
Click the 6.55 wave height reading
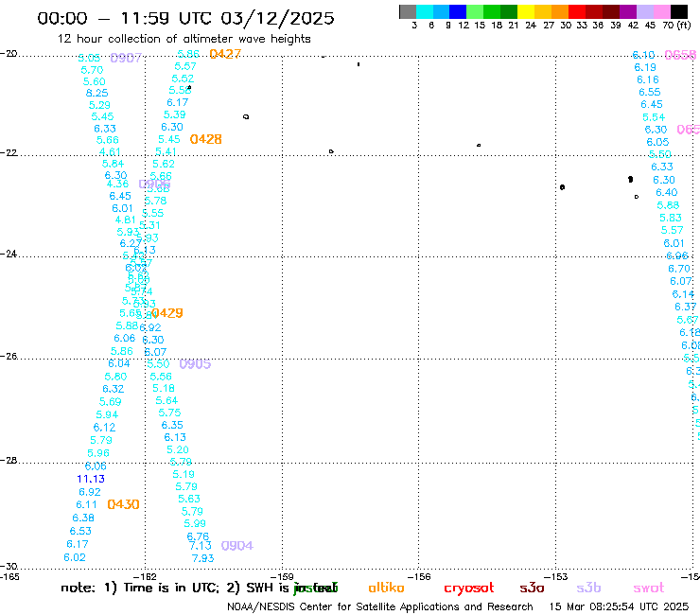(650, 92)
